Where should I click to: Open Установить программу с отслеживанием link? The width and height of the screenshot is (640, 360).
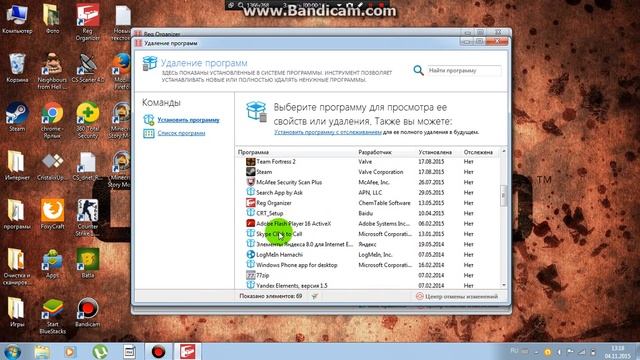(x=328, y=132)
